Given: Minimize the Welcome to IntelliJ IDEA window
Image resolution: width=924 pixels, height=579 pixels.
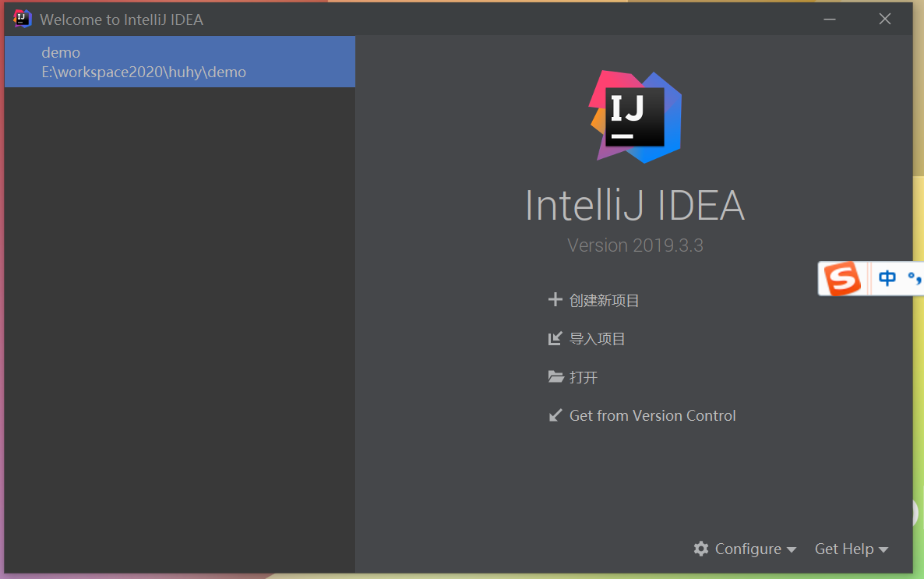Looking at the screenshot, I should click(830, 19).
